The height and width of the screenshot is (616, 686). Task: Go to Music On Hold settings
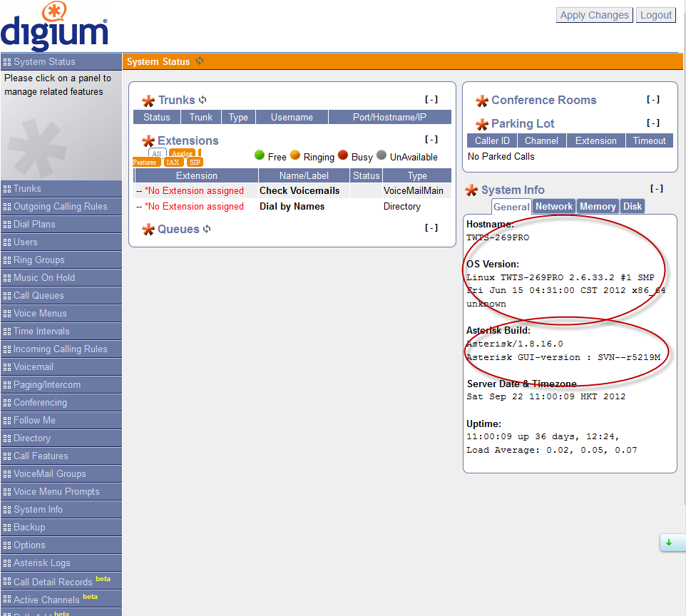(61, 278)
